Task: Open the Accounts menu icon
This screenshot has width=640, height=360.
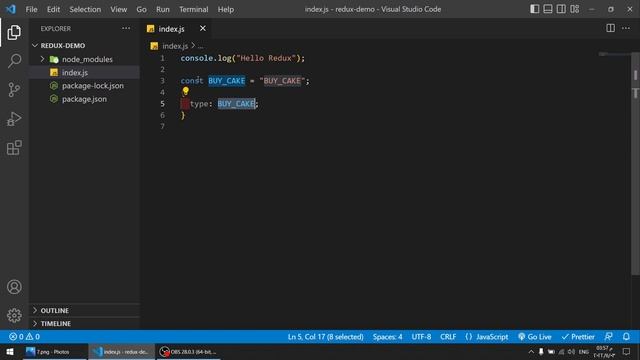Action: (x=14, y=287)
